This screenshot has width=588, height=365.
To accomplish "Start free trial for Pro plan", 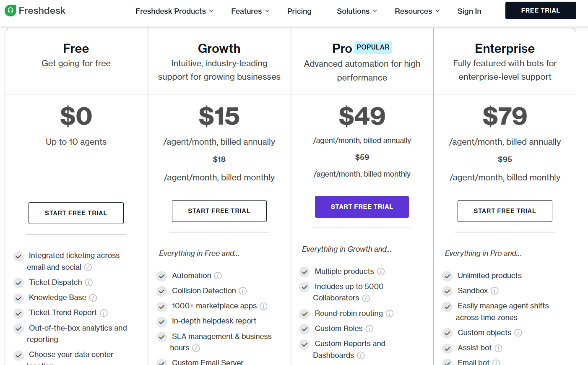I will pyautogui.click(x=362, y=207).
